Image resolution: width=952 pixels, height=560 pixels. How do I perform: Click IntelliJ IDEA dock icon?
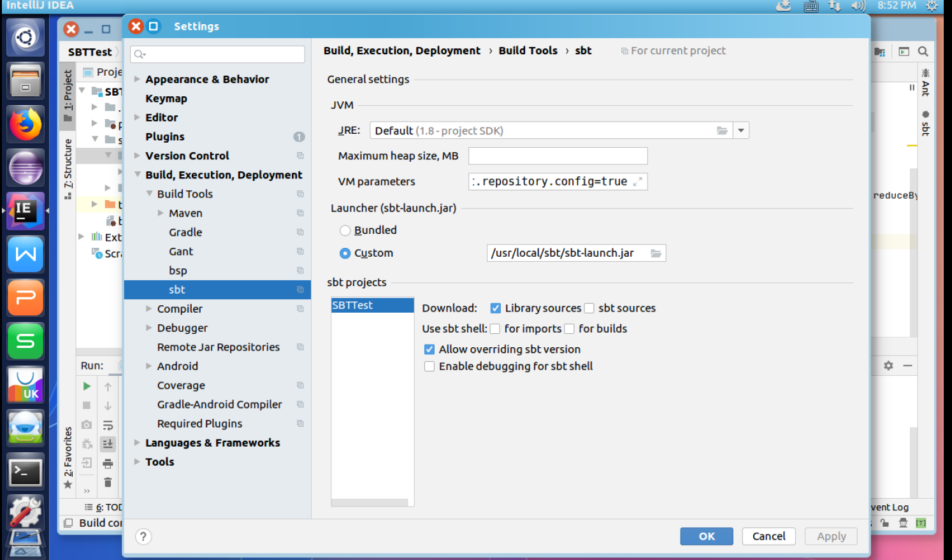coord(25,211)
